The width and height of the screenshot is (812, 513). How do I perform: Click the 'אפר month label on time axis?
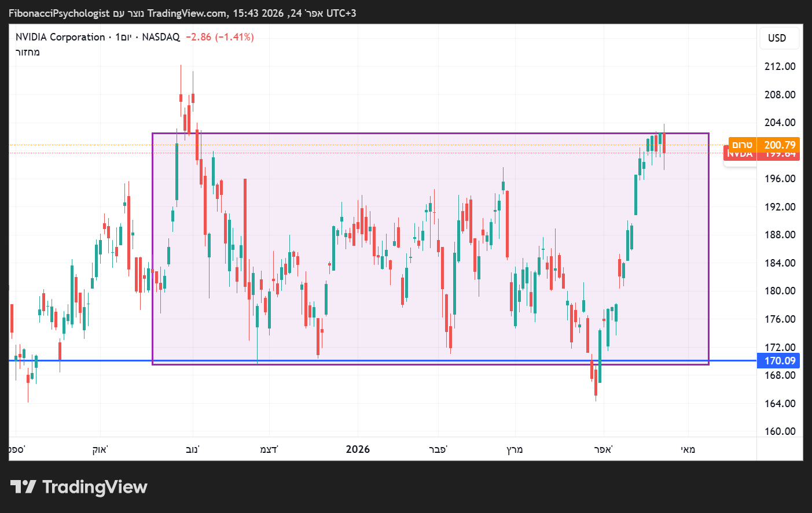click(x=604, y=449)
